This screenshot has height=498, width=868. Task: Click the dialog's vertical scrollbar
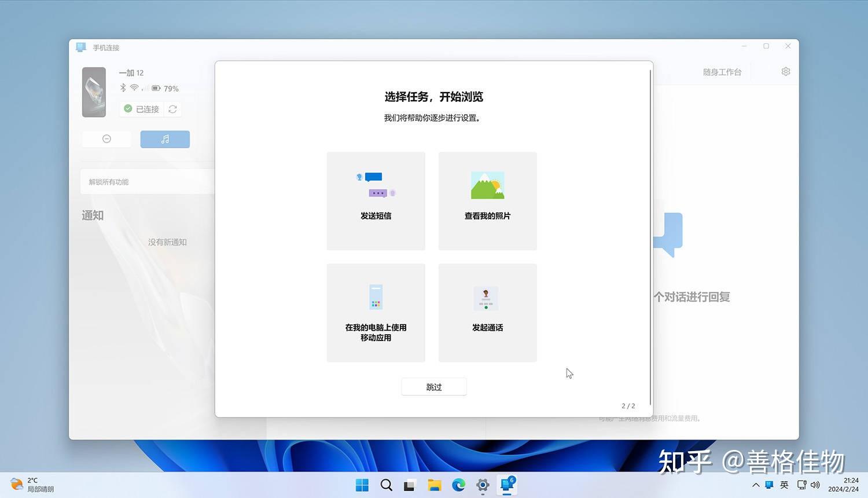tap(650, 237)
